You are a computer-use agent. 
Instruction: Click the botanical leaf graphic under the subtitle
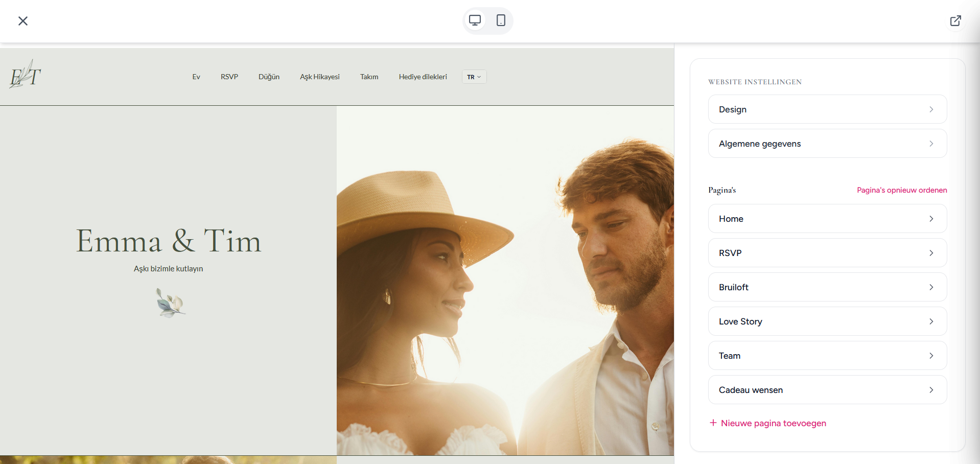(x=169, y=302)
